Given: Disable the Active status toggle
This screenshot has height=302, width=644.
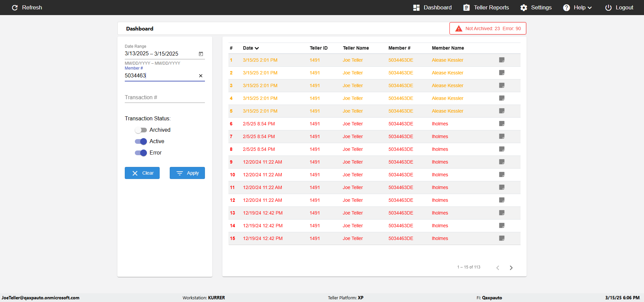Looking at the screenshot, I should (x=141, y=141).
